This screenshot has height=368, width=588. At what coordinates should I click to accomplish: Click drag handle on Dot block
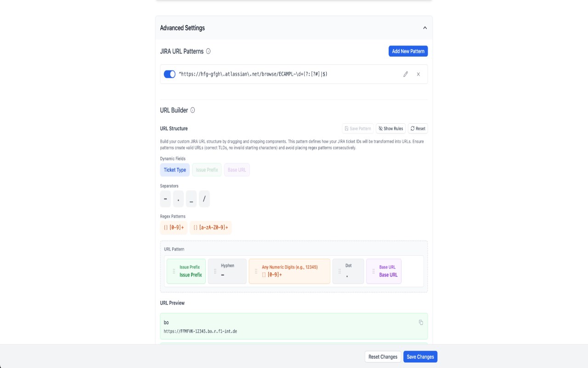(x=339, y=271)
